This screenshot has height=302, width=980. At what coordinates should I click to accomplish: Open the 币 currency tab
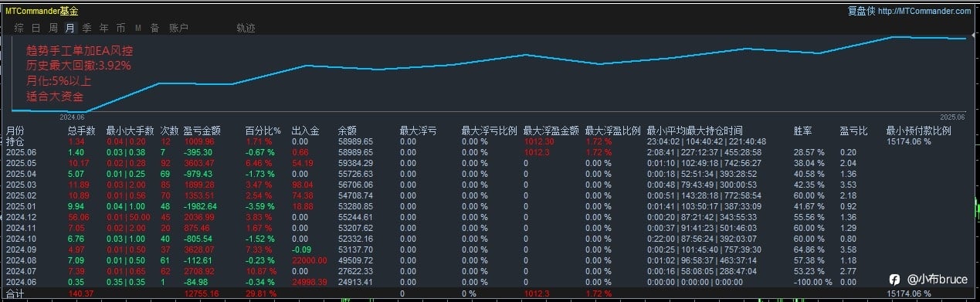(120, 28)
